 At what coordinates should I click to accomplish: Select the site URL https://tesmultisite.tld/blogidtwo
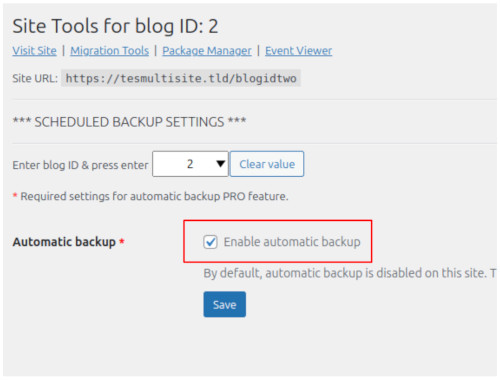[x=181, y=78]
